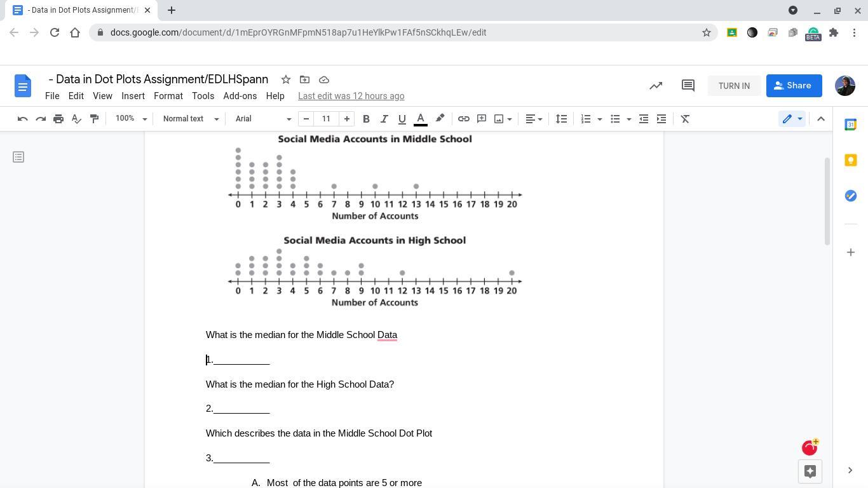868x488 pixels.
Task: Toggle underline formatting
Action: 402,119
